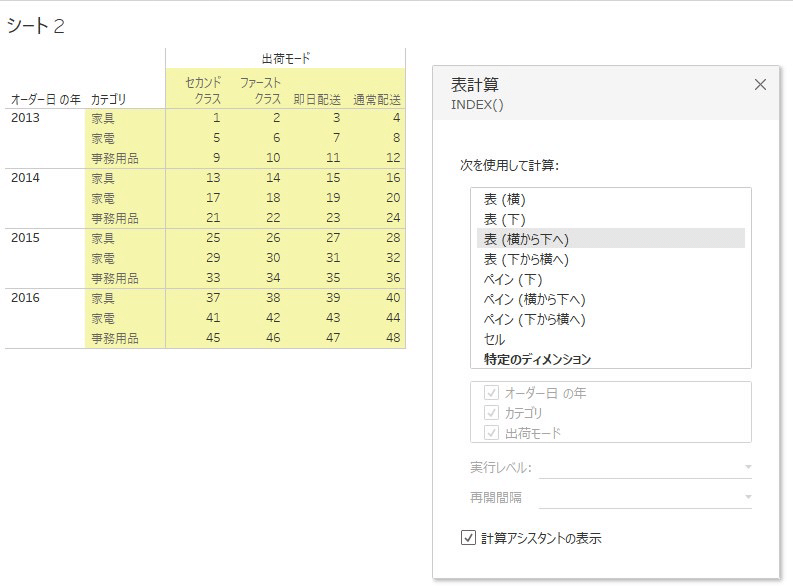Choose 特定のディメンション option
Image resolution: width=793 pixels, height=587 pixels.
click(610, 359)
